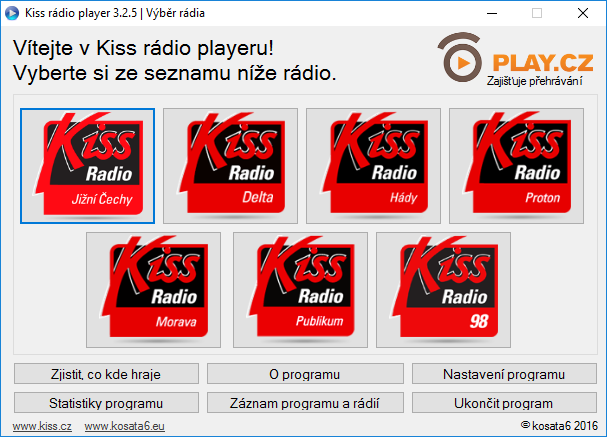This screenshot has width=607, height=437.
Task: View Statistiky programu
Action: (x=106, y=403)
